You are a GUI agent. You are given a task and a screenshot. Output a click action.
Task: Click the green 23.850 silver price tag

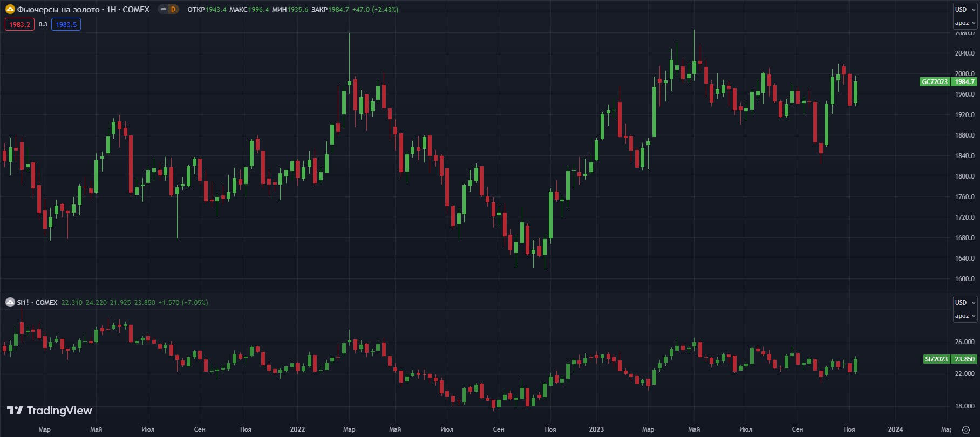pyautogui.click(x=964, y=359)
